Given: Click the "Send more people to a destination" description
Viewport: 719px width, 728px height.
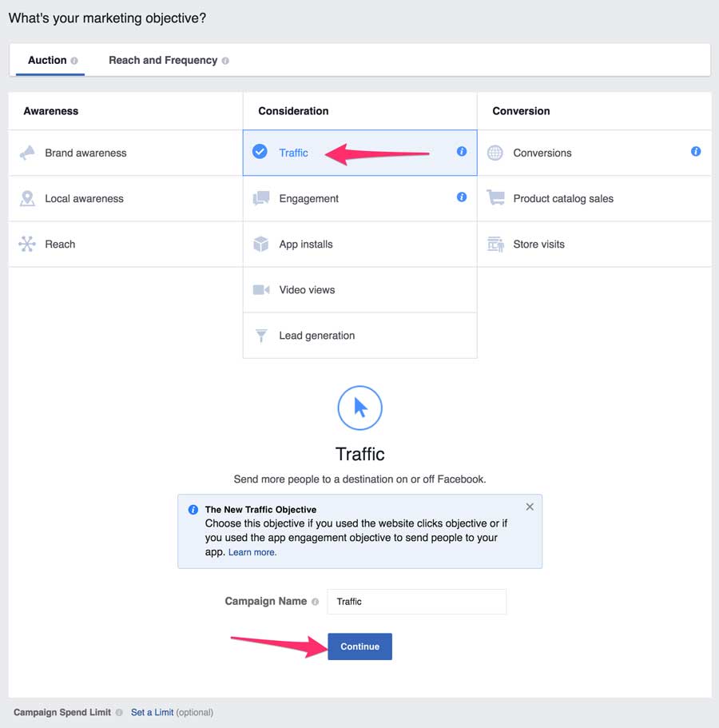Looking at the screenshot, I should [x=359, y=479].
